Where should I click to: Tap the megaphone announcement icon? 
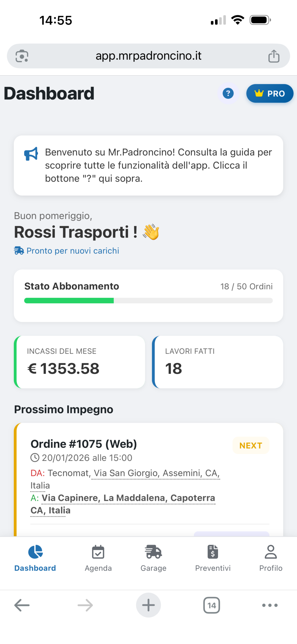coord(31,153)
